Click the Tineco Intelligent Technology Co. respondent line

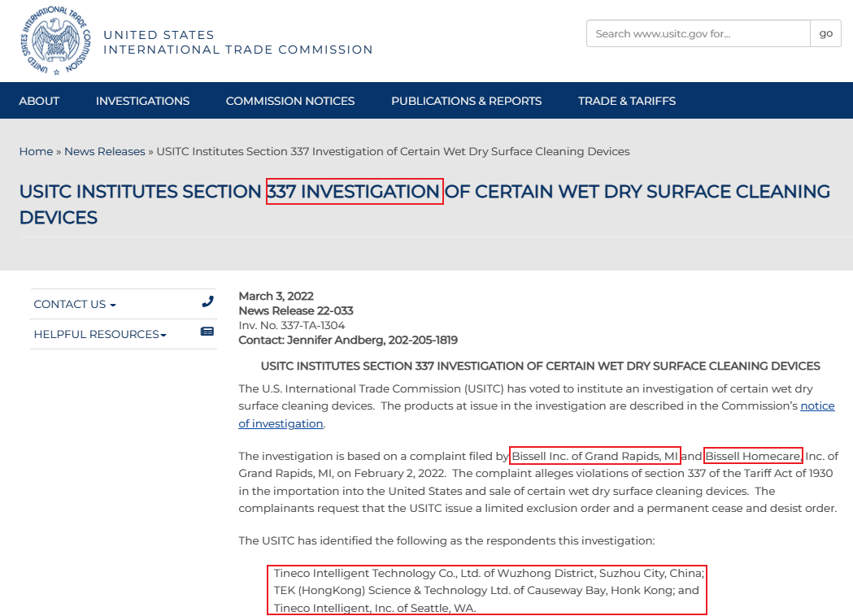point(489,574)
